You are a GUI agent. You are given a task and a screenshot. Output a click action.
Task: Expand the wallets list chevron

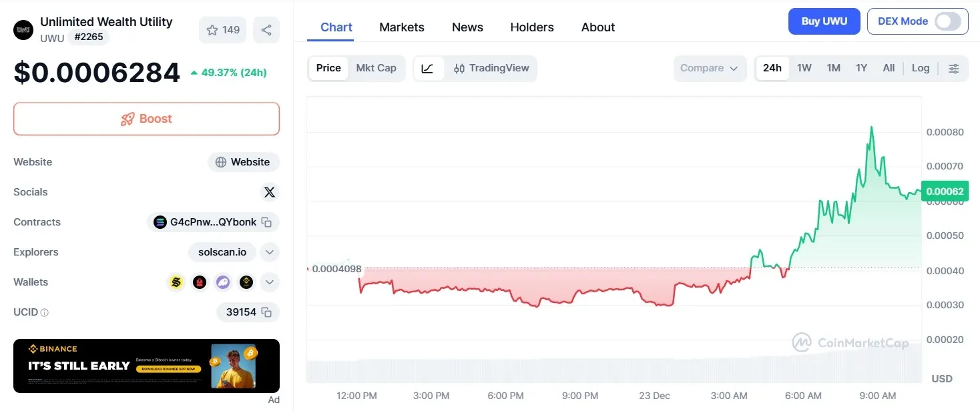pyautogui.click(x=270, y=282)
